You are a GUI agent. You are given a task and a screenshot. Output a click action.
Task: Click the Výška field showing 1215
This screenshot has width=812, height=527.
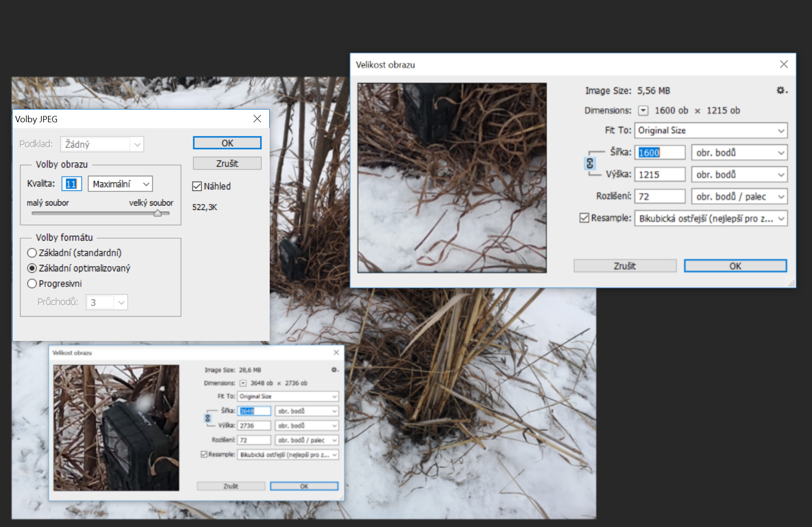[x=660, y=174]
